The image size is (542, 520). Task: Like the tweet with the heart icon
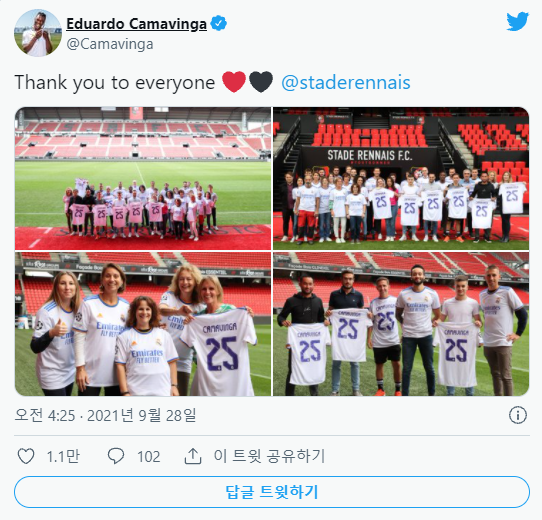(26, 456)
